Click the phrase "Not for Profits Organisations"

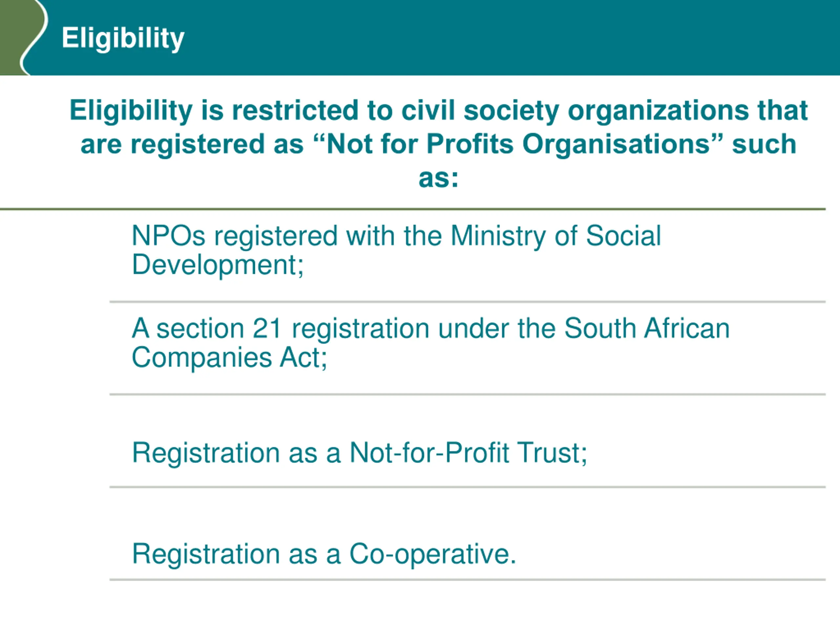point(518,144)
